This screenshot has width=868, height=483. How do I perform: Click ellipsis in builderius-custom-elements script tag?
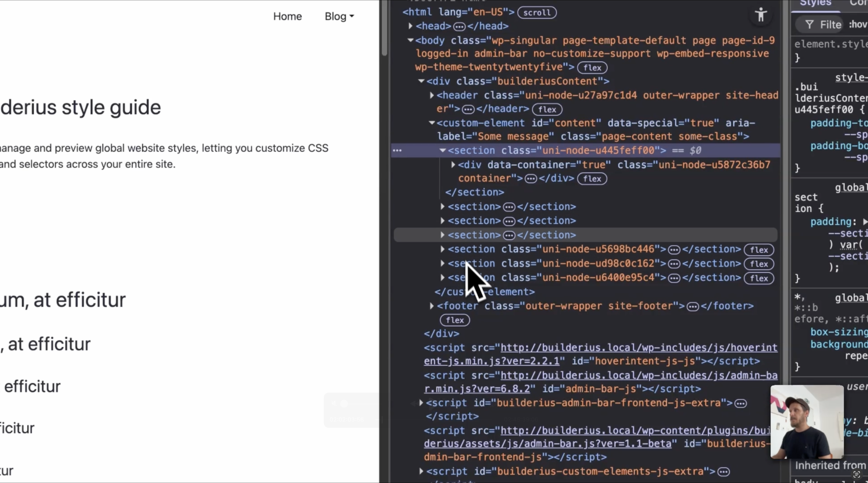(723, 472)
